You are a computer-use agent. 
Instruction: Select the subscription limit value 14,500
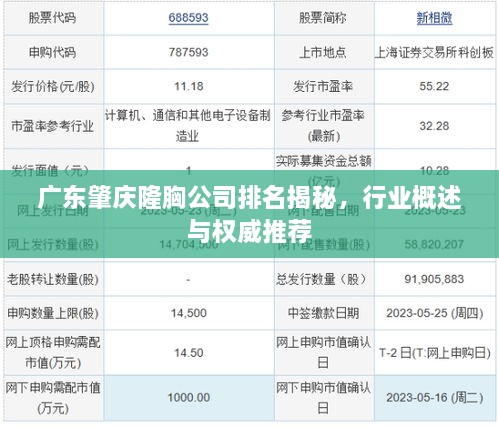189,313
